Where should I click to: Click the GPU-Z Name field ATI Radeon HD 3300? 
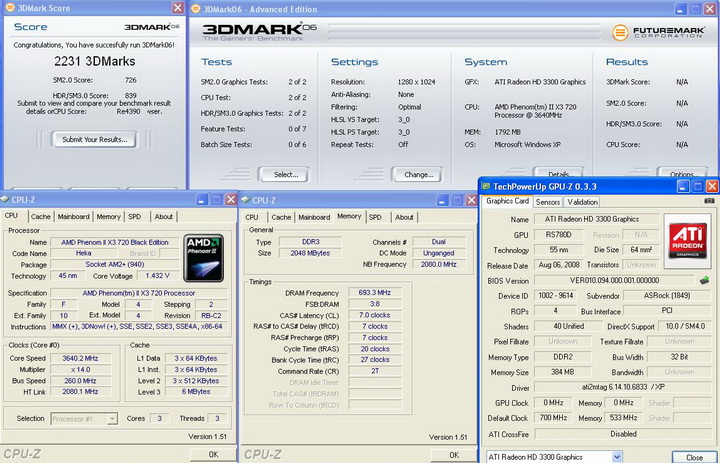coord(596,219)
